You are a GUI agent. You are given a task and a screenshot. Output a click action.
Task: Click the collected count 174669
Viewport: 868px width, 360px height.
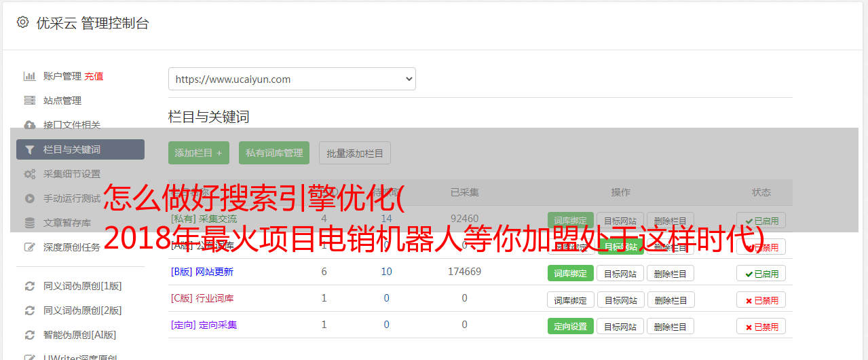point(465,272)
